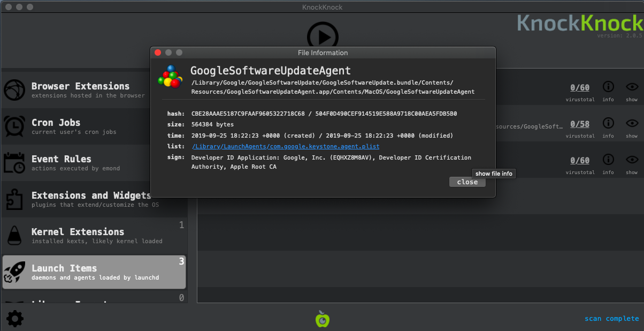Viewport: 644px width, 331px height.
Task: Open the first 0/60 VirusTotal result
Action: [580, 88]
